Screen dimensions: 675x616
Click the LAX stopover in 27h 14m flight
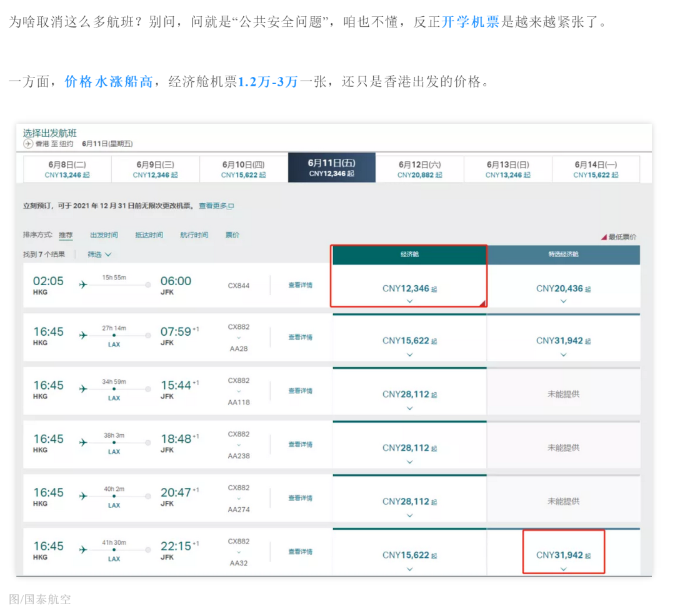[114, 344]
